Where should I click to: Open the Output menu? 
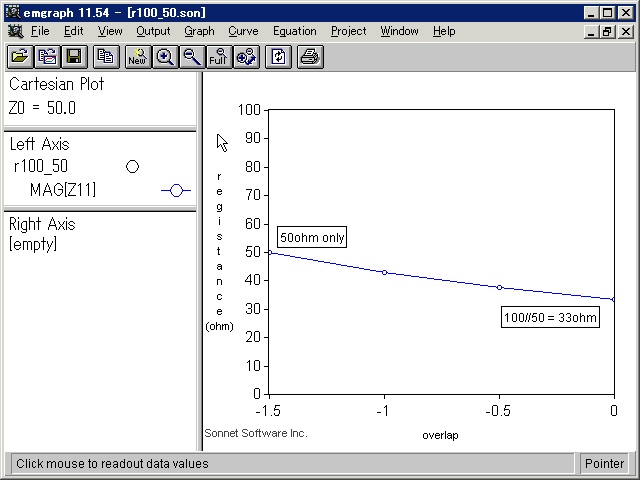(x=153, y=31)
